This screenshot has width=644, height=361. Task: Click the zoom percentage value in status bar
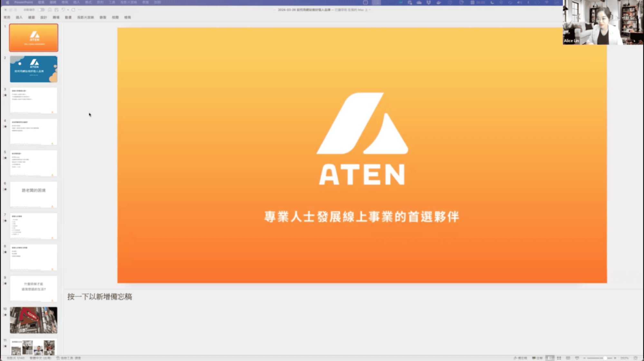click(624, 358)
